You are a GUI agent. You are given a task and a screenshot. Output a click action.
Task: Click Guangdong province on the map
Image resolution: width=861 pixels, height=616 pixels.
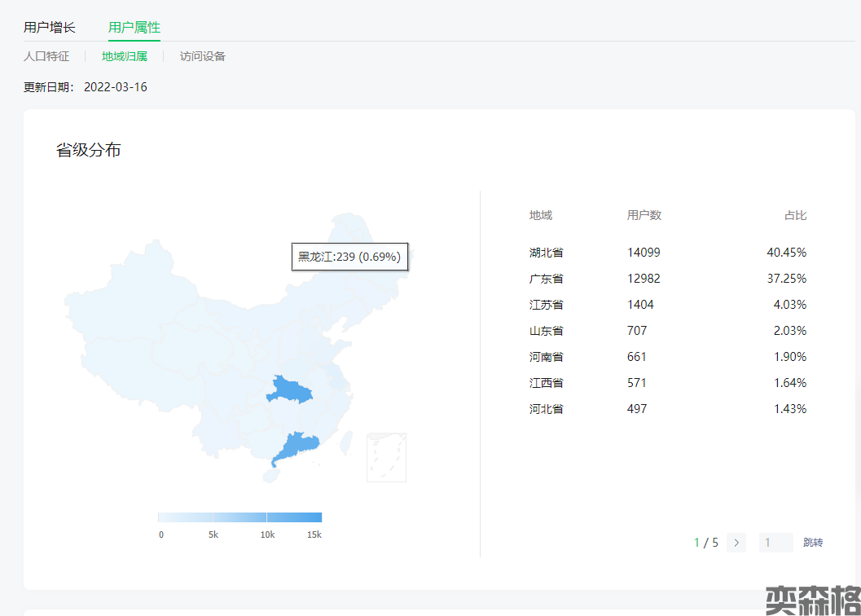pos(296,448)
